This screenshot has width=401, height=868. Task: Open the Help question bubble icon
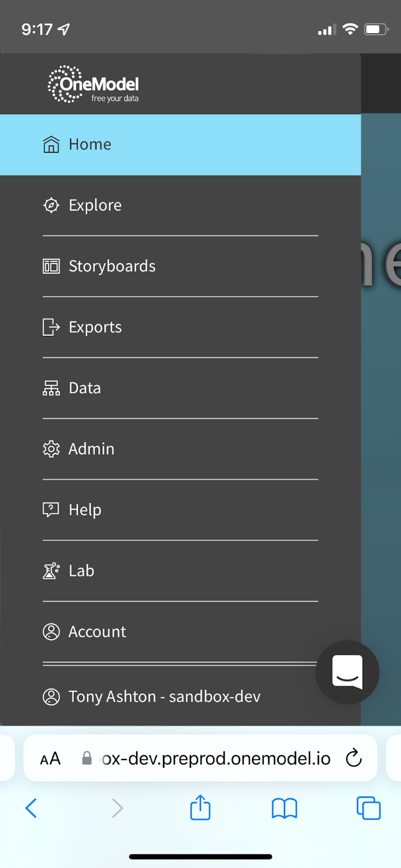(51, 510)
